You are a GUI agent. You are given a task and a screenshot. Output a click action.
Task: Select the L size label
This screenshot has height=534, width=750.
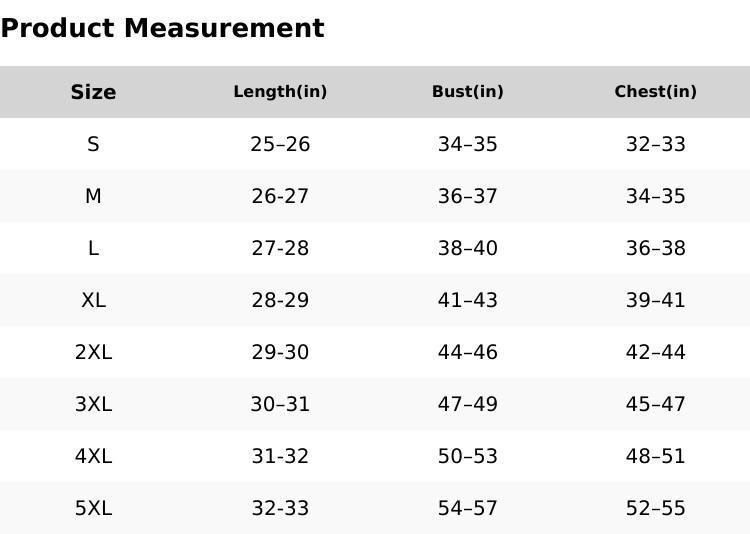93,248
